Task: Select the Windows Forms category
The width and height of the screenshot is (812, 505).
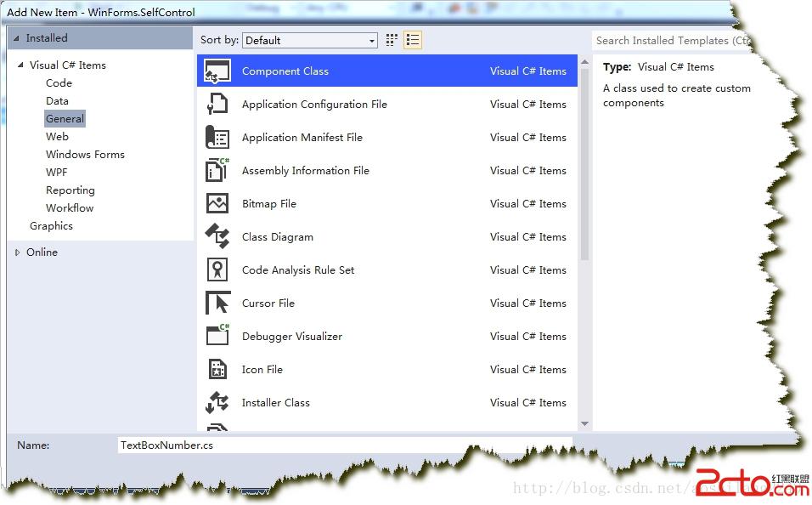Action: (85, 155)
